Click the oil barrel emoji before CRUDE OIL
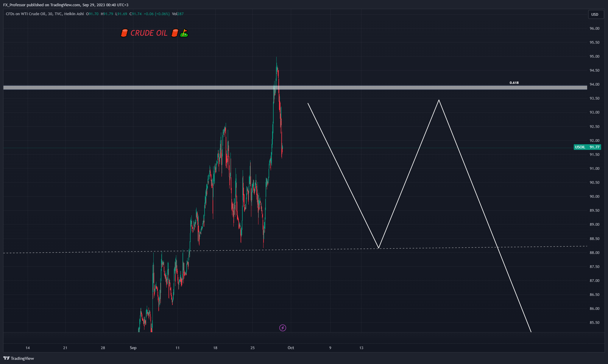 pyautogui.click(x=124, y=33)
